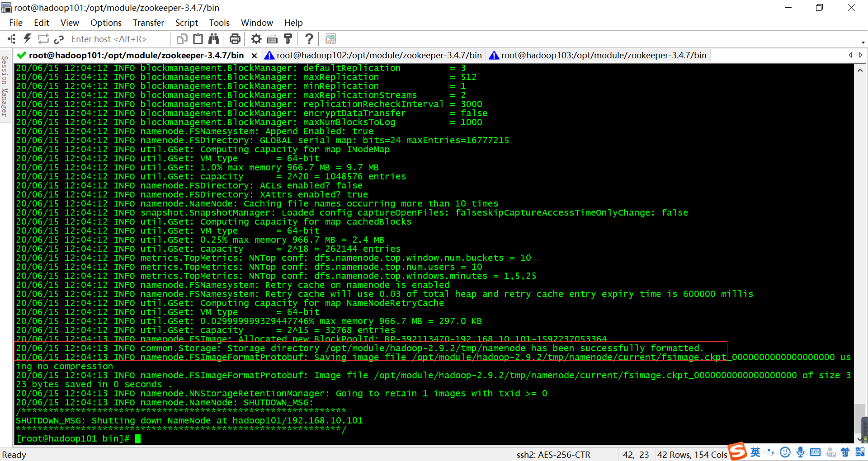The image size is (868, 461).
Task: Click the 'XAttrs enabled? true' log line
Action: tap(192, 194)
